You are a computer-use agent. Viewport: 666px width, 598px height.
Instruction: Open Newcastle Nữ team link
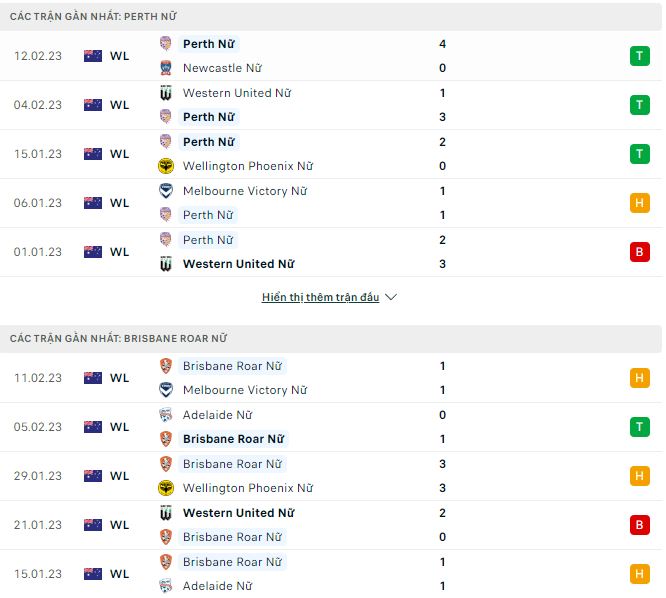coord(222,68)
